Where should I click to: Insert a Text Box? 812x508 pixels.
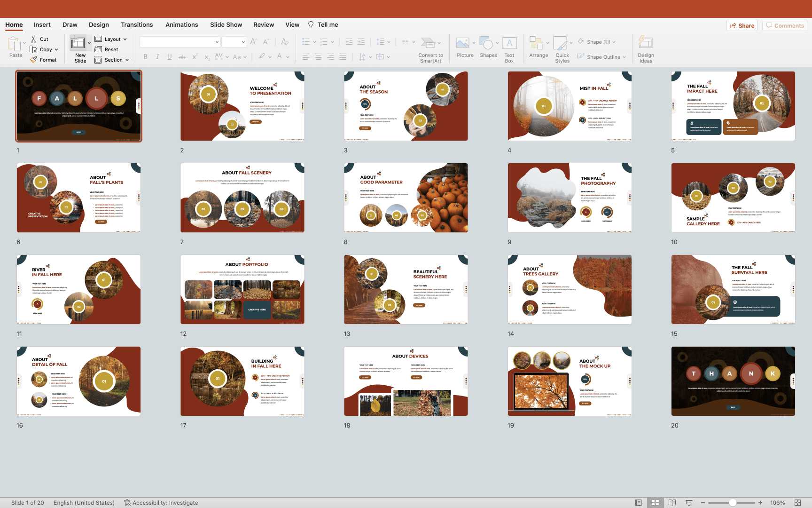[509, 44]
